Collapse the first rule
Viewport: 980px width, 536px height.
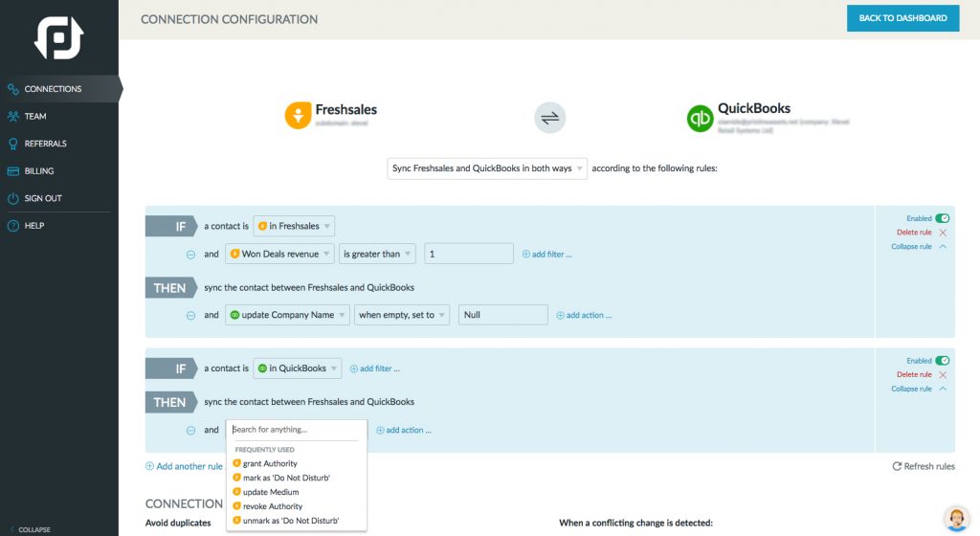pos(920,247)
